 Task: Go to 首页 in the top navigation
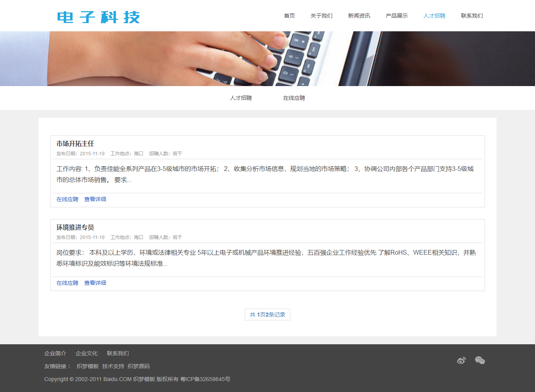289,16
